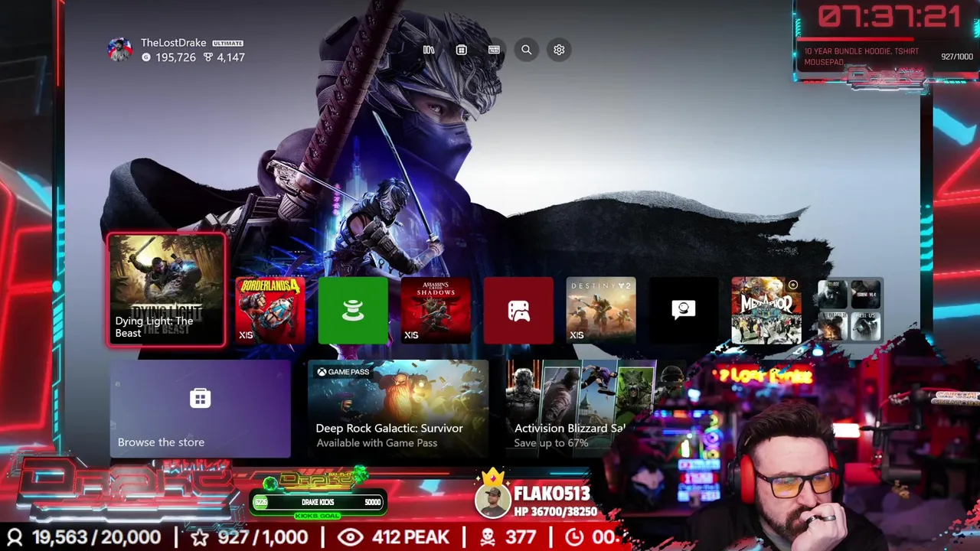Click the 927/1000 goal count top right

tap(957, 57)
